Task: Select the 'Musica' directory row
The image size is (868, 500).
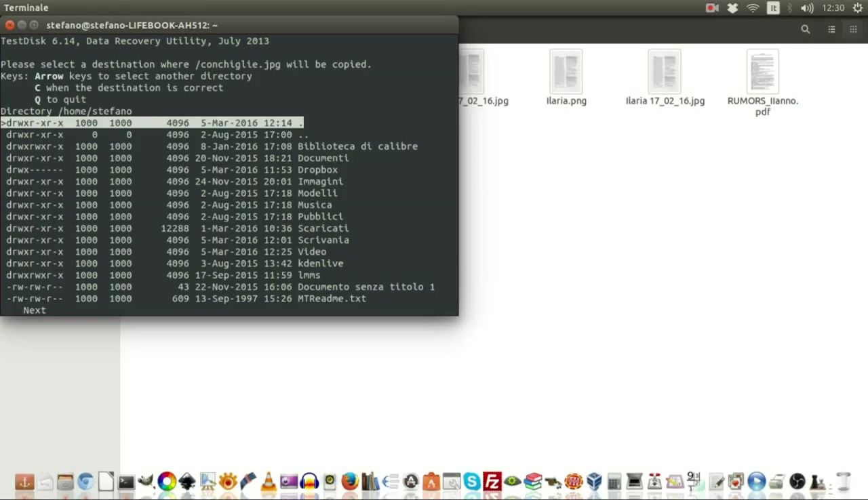Action: (169, 205)
